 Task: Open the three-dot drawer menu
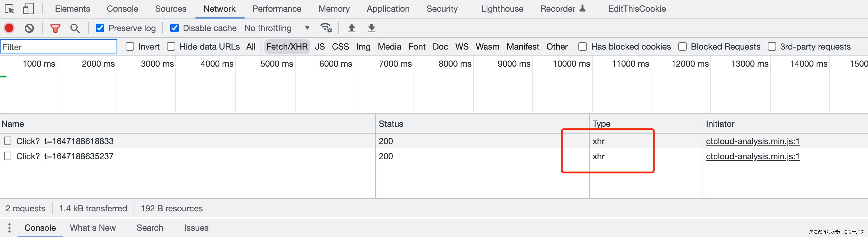(9, 228)
